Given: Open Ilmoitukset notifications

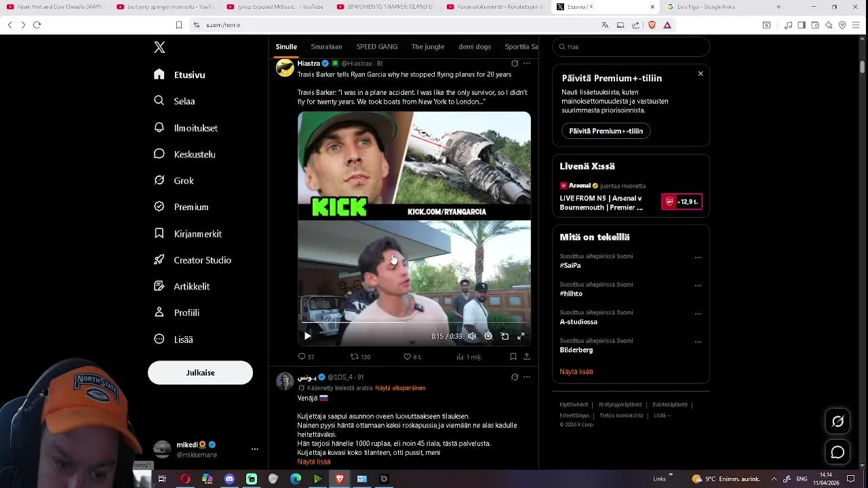Looking at the screenshot, I should pos(186,127).
